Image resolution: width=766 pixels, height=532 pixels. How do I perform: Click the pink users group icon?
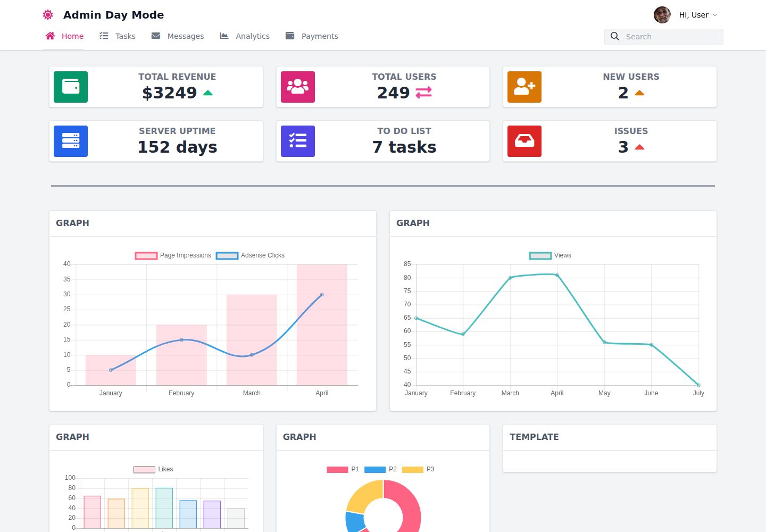click(298, 87)
